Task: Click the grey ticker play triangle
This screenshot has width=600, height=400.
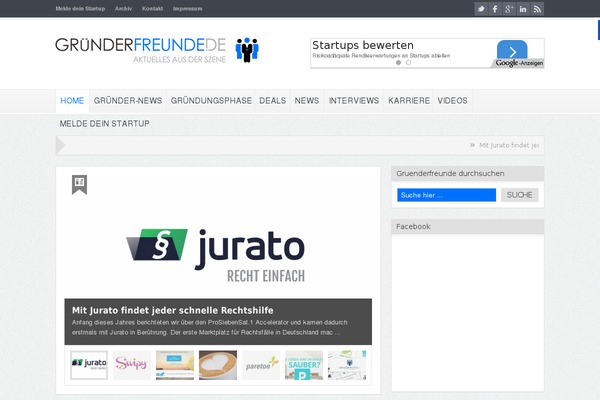Action: [61, 145]
